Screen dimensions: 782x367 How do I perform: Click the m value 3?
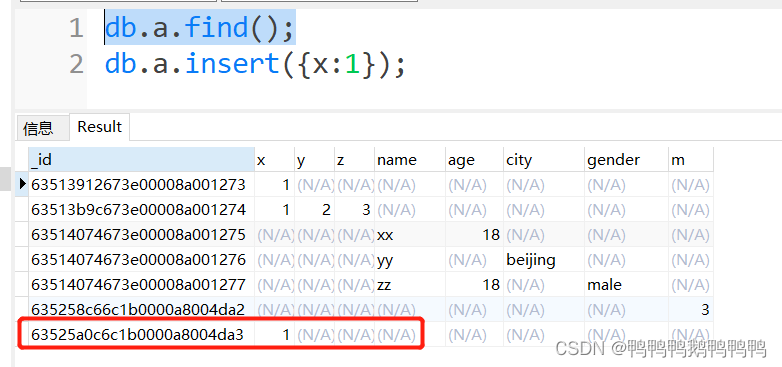pos(691,310)
